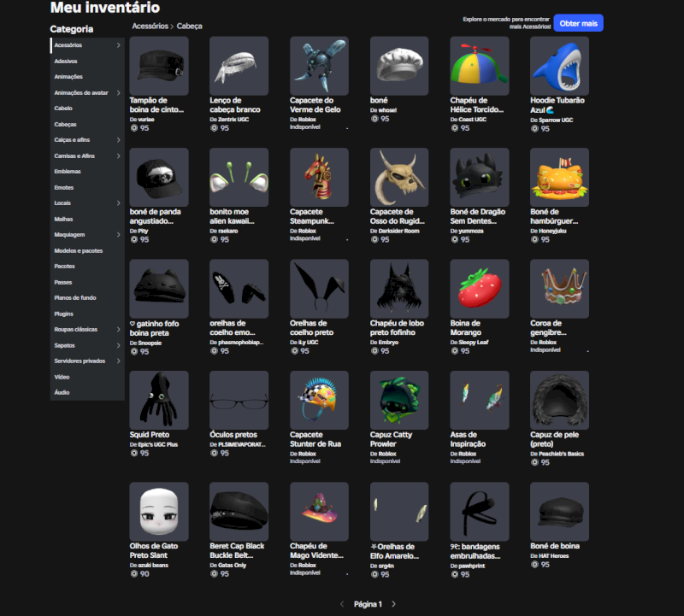Open the bonito moe alien kawaii ears image

239,178
